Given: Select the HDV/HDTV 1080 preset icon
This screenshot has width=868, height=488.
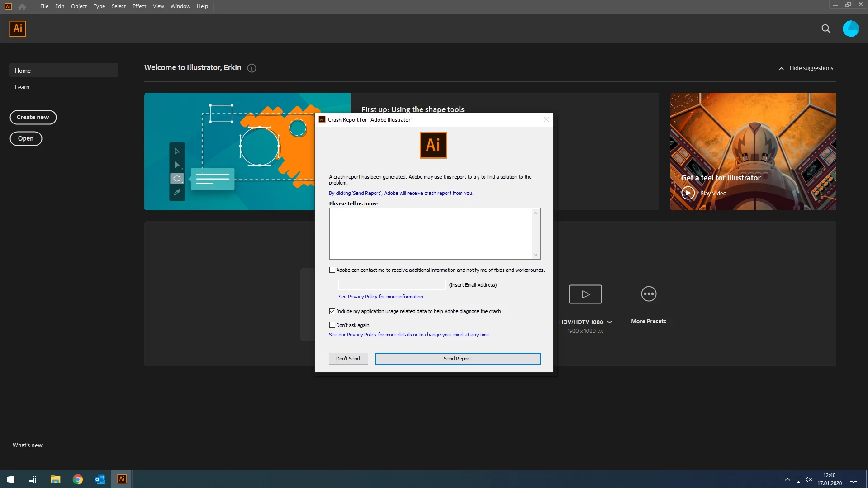Looking at the screenshot, I should [x=585, y=294].
